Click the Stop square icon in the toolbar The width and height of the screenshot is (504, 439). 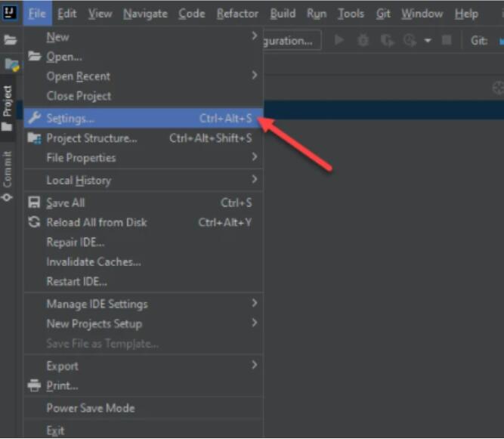pyautogui.click(x=447, y=40)
